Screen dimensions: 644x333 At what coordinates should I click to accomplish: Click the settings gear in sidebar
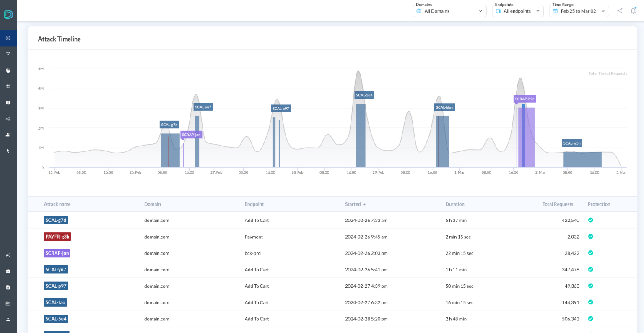(x=8, y=271)
